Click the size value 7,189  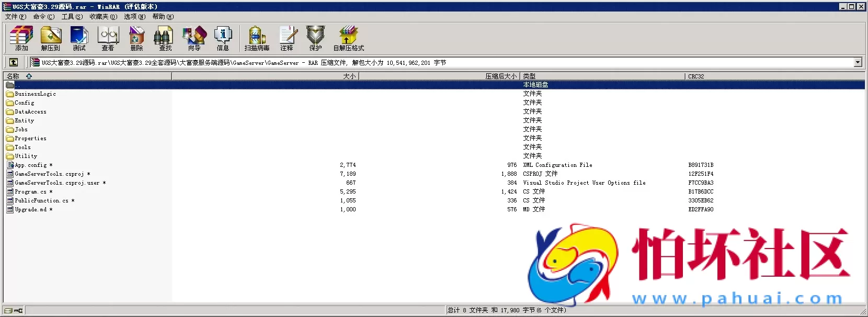click(348, 174)
